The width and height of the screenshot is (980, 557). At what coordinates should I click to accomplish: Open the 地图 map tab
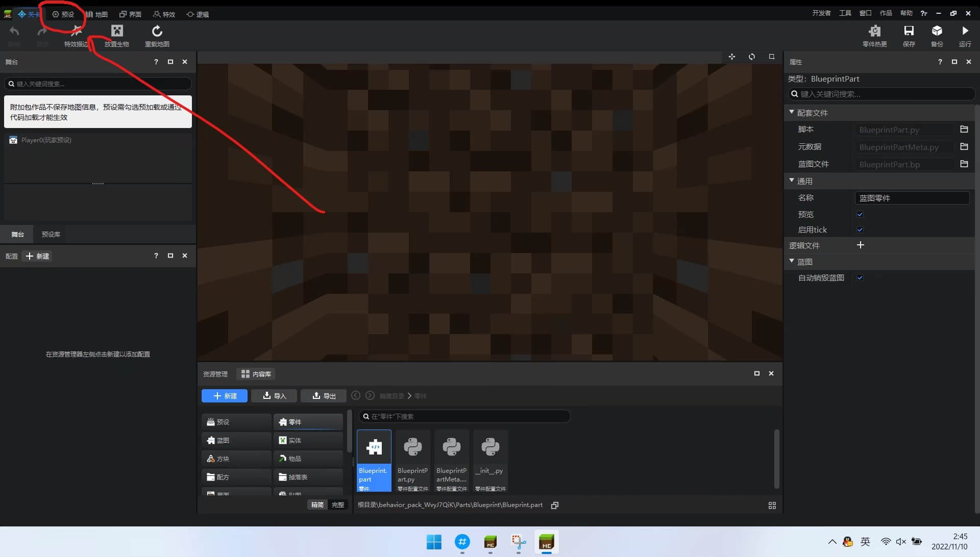[x=97, y=14]
